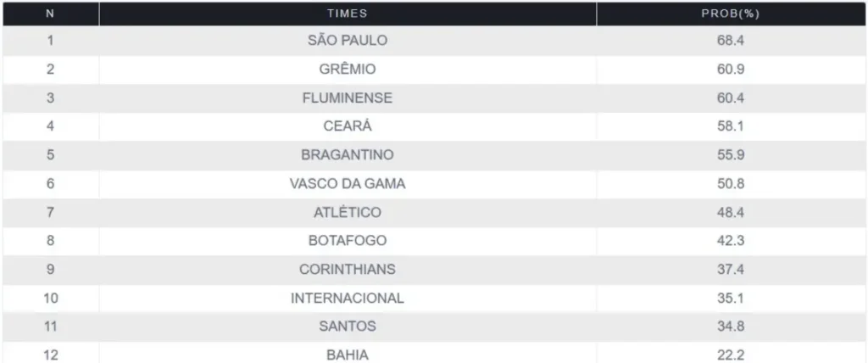Select the BOTAFOGO team name

347,241
